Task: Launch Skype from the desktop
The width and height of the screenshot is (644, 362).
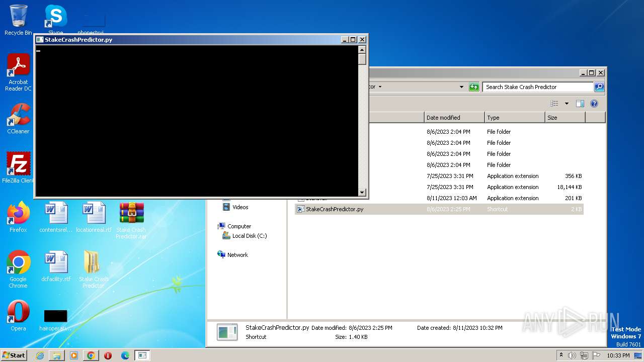Action: (x=55, y=19)
